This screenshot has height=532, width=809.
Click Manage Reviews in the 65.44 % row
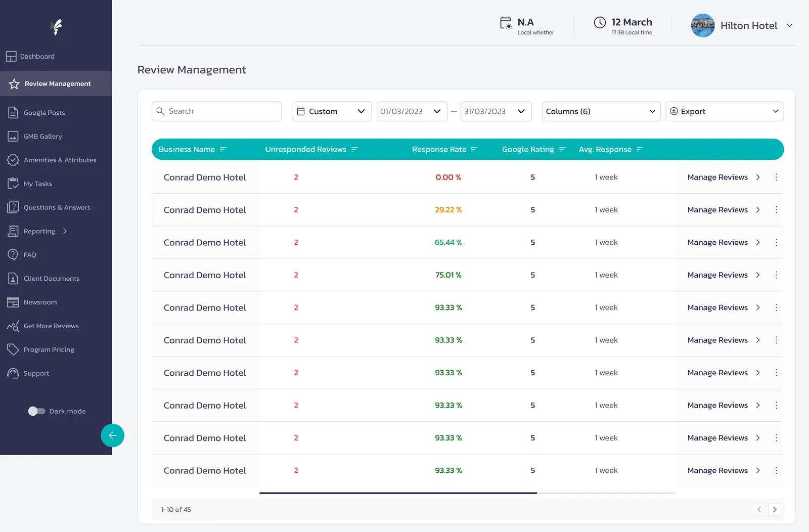pos(724,242)
